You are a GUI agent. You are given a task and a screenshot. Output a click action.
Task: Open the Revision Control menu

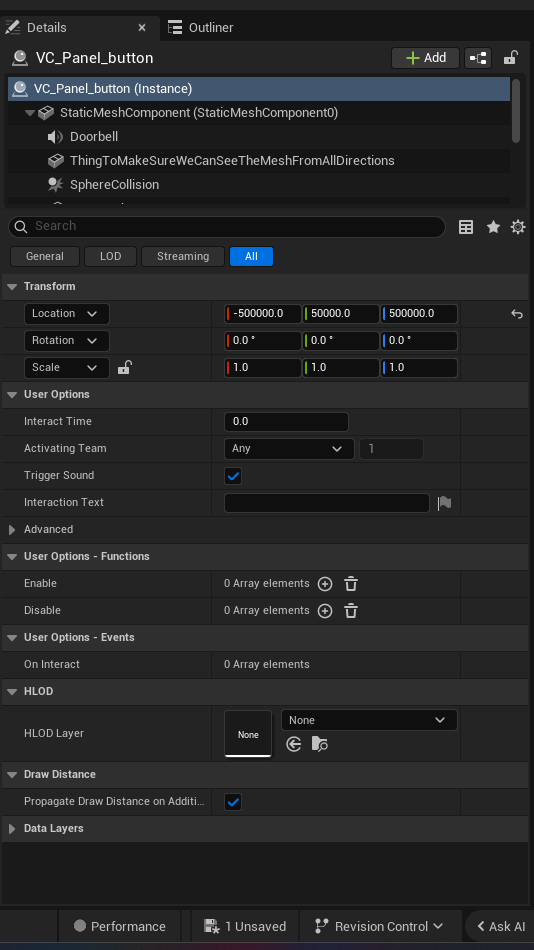coord(379,926)
